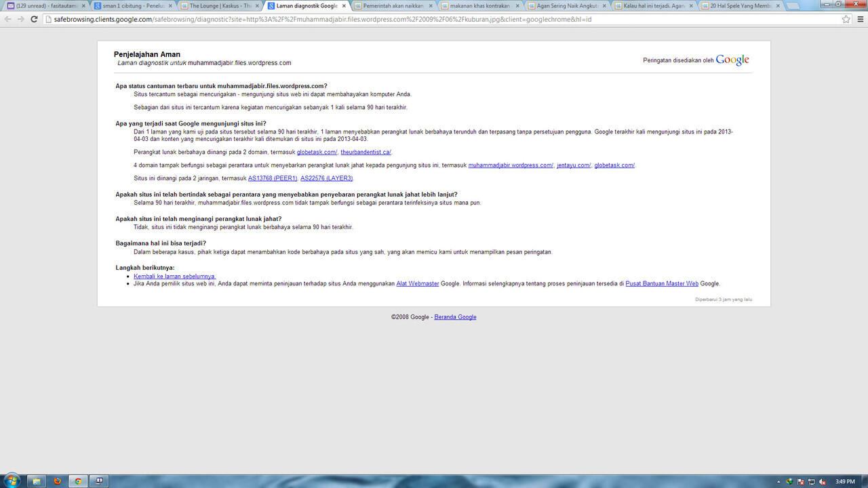
Task: Open the jentayu.com/ link
Action: click(574, 165)
